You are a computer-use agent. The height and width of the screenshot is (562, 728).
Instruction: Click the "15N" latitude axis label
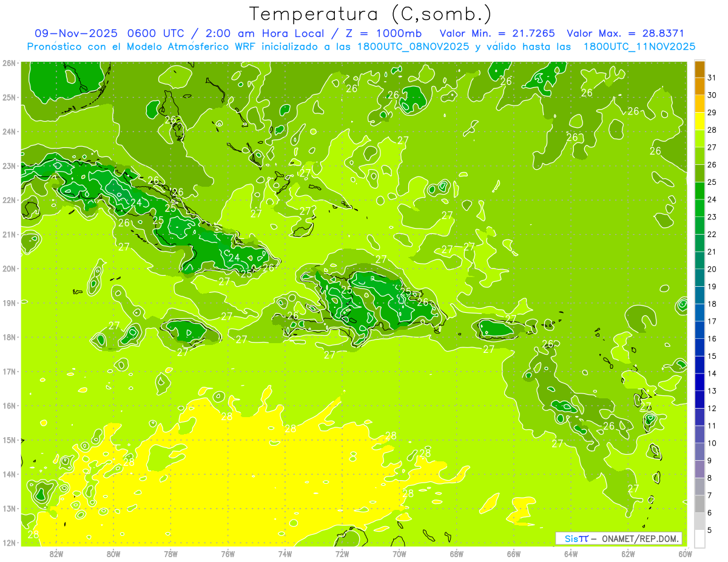tap(8, 440)
